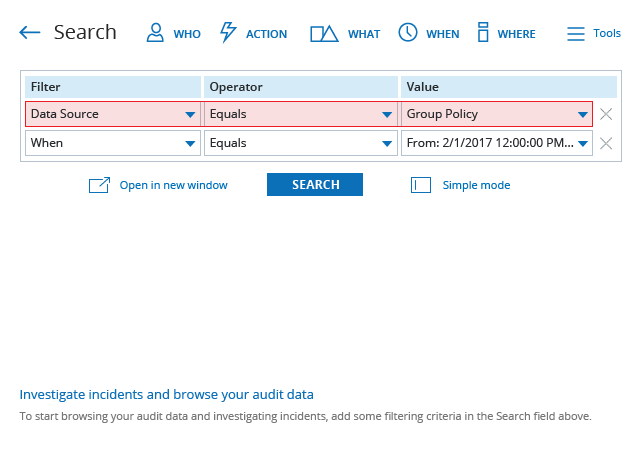The height and width of the screenshot is (450, 640).
Task: Click Open in new window link
Action: click(x=173, y=185)
